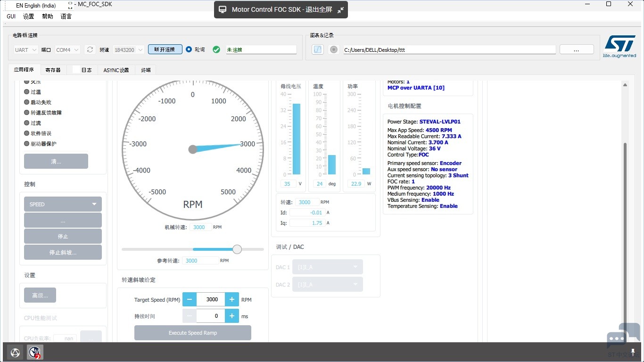Image resolution: width=644 pixels, height=362 pixels.
Task: Expand the COM4 port dropdown
Action: click(x=67, y=49)
